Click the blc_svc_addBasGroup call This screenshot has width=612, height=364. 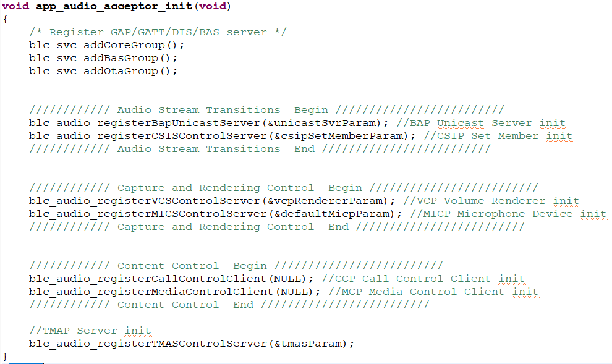coord(103,58)
